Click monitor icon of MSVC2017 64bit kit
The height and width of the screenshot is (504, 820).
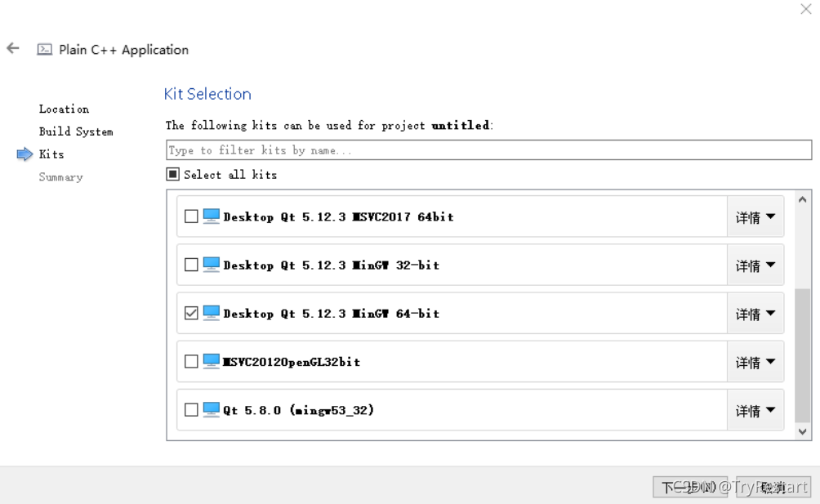coord(212,216)
